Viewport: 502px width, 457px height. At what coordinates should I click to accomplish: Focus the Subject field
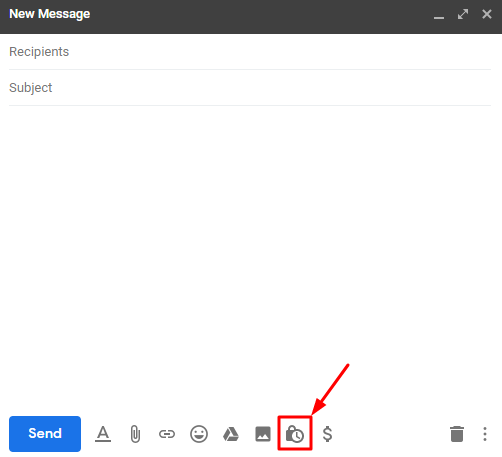250,88
